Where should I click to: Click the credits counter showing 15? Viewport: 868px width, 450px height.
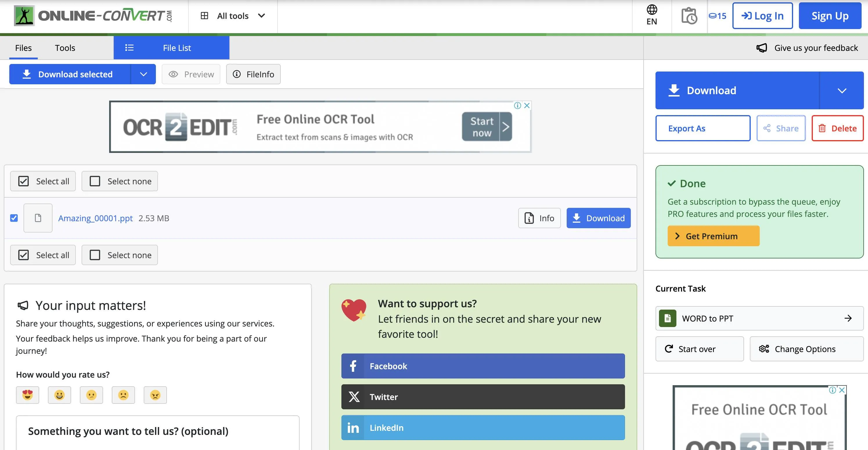[x=717, y=16]
